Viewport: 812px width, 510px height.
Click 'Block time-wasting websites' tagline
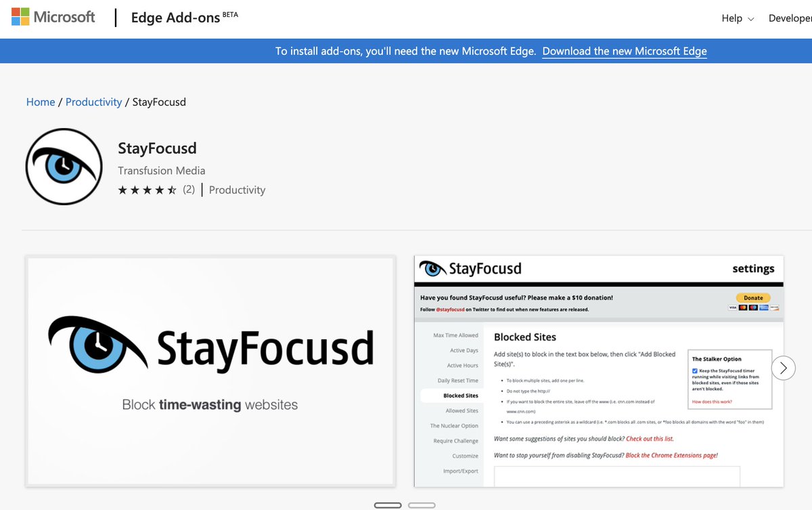pos(210,405)
